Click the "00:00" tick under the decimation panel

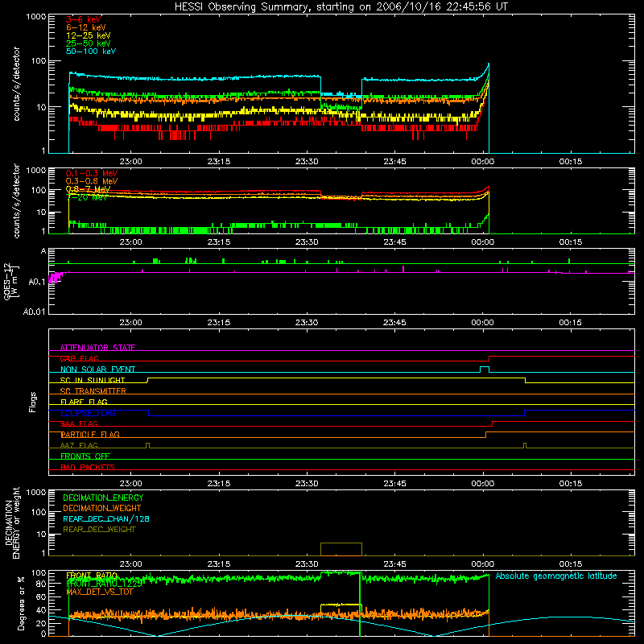(482, 564)
